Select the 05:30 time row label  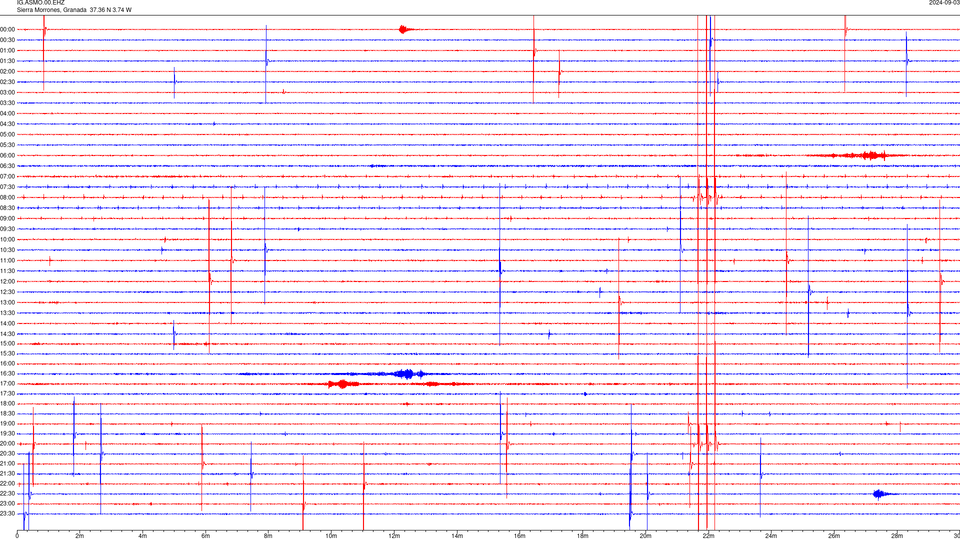8,145
